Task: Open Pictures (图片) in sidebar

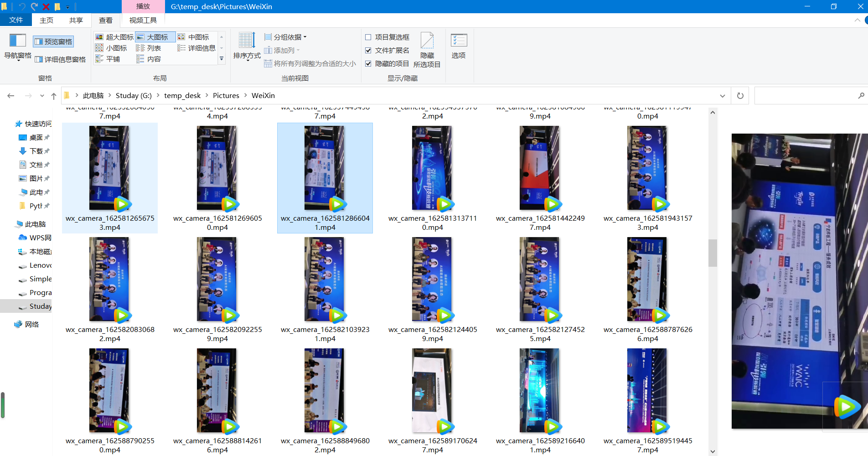Action: click(34, 178)
